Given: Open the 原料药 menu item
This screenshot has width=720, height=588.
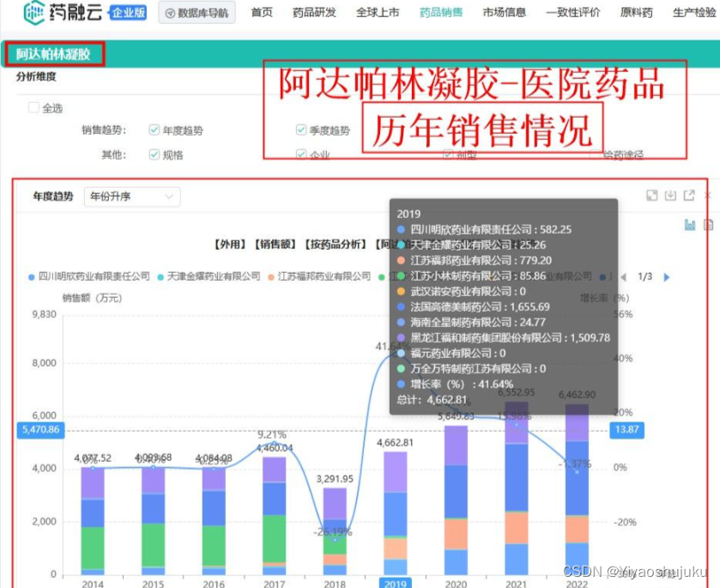Looking at the screenshot, I should point(637,12).
